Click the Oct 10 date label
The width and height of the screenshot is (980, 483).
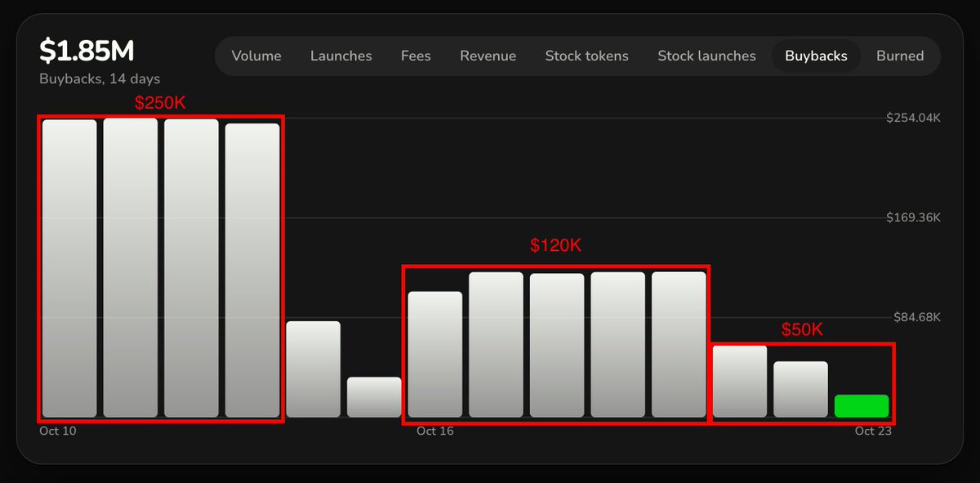pos(58,431)
